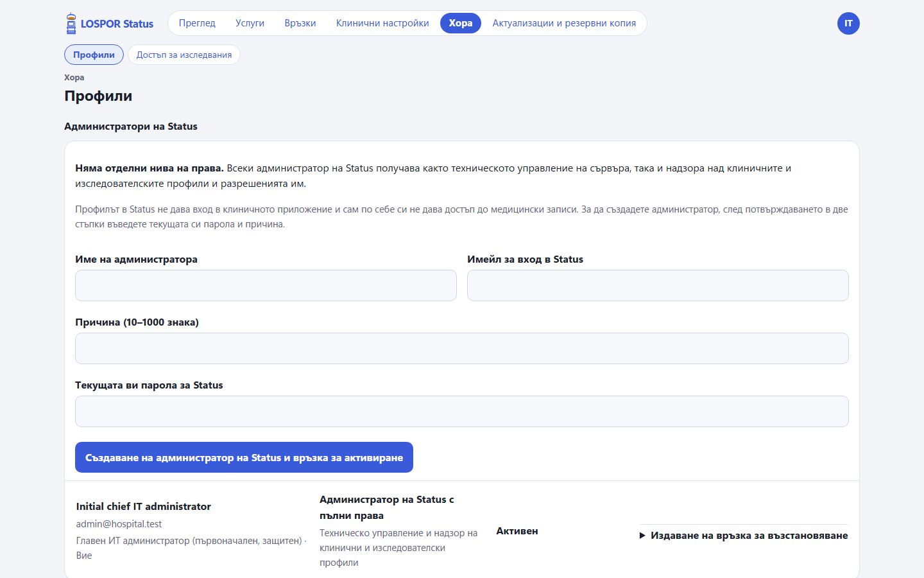This screenshot has height=578, width=924.
Task: Select the admin@hospital.test email text
Action: click(119, 524)
